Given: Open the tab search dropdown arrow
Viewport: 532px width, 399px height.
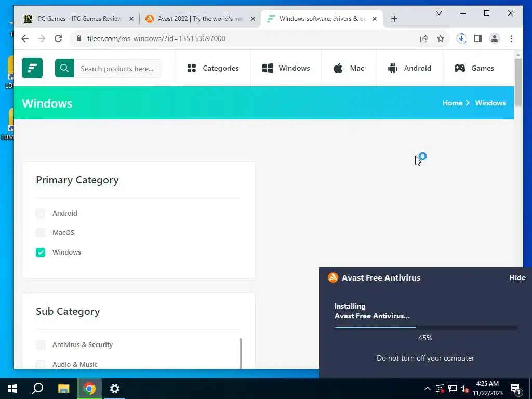Looking at the screenshot, I should 438,13.
